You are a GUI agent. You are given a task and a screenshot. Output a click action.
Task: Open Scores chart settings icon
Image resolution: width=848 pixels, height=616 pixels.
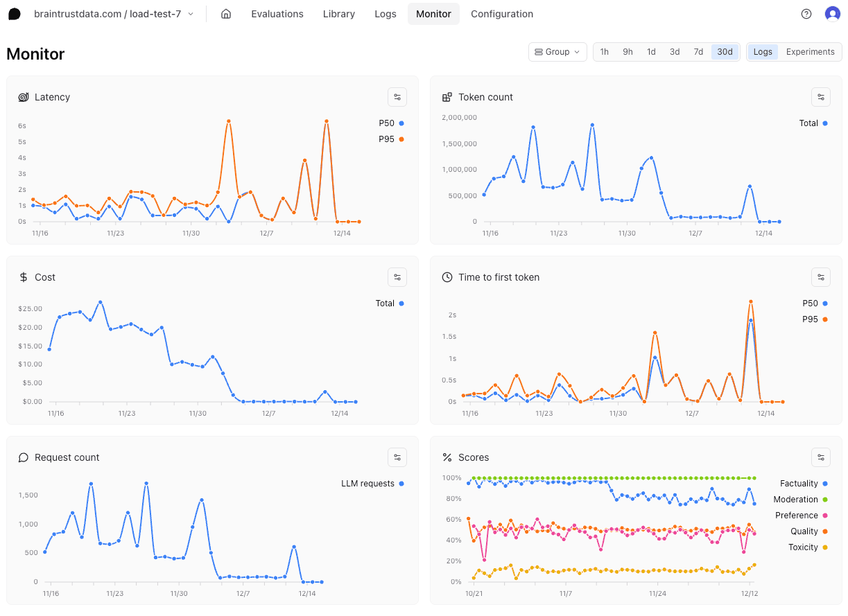[820, 457]
